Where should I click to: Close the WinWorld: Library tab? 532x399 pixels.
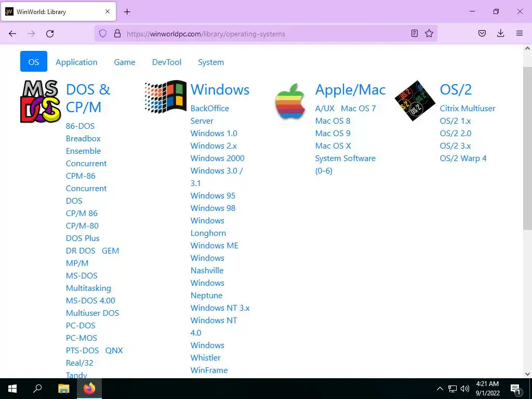tap(107, 11)
